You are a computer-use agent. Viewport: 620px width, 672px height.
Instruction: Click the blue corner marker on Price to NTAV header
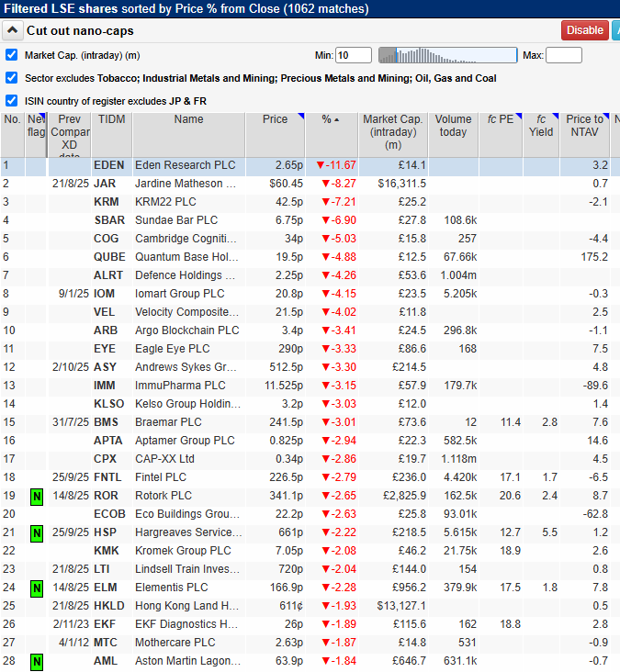pyautogui.click(x=606, y=117)
